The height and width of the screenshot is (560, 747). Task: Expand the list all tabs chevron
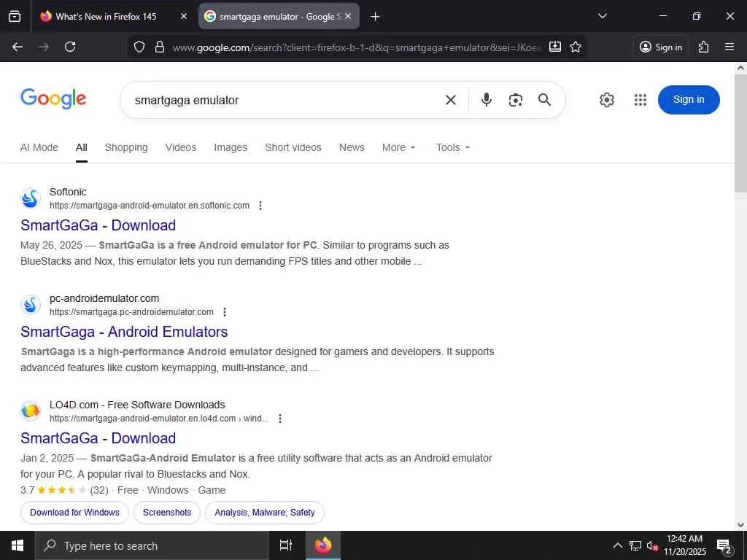(x=602, y=16)
